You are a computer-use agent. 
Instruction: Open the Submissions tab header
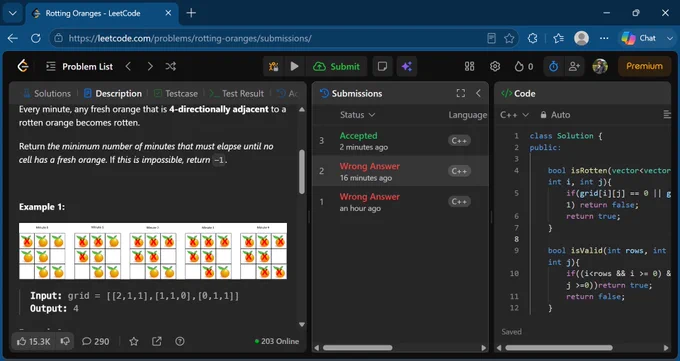[x=351, y=93]
